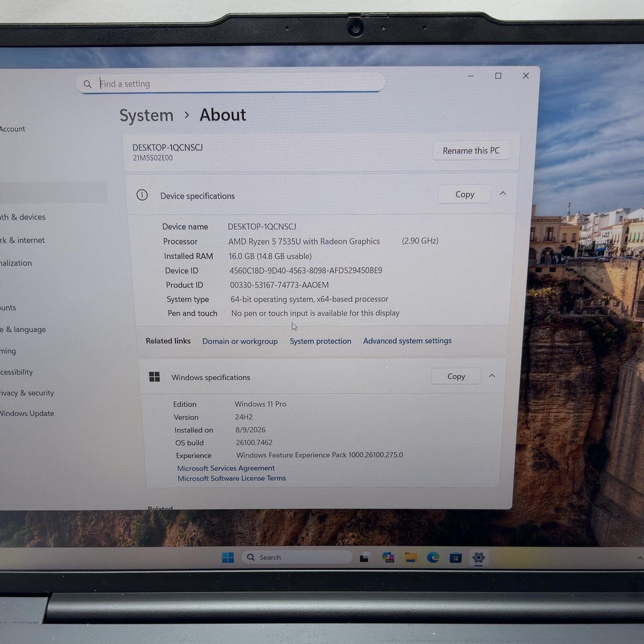Click the taskbar Search box
644x644 pixels.
click(297, 558)
